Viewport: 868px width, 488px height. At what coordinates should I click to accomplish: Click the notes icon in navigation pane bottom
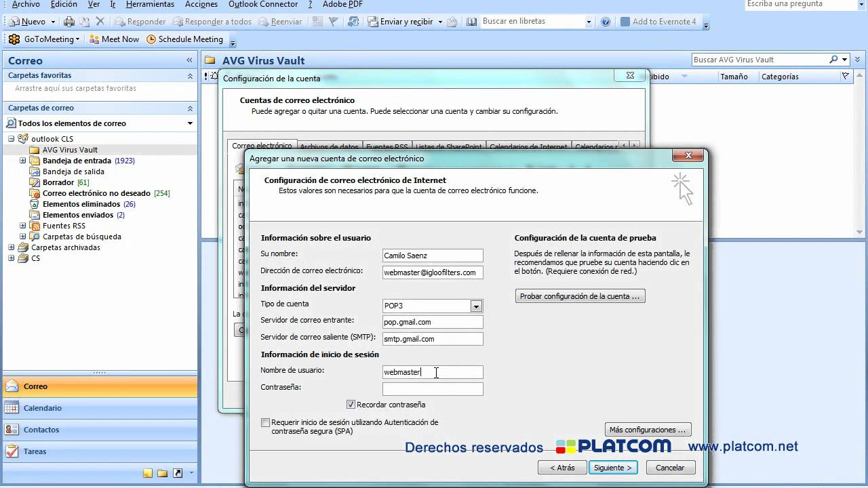tap(148, 473)
